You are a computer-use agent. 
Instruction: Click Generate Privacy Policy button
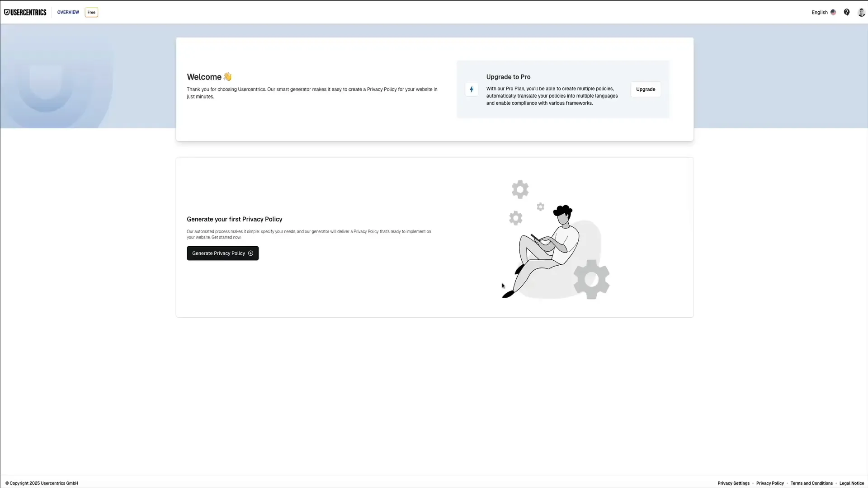point(222,253)
